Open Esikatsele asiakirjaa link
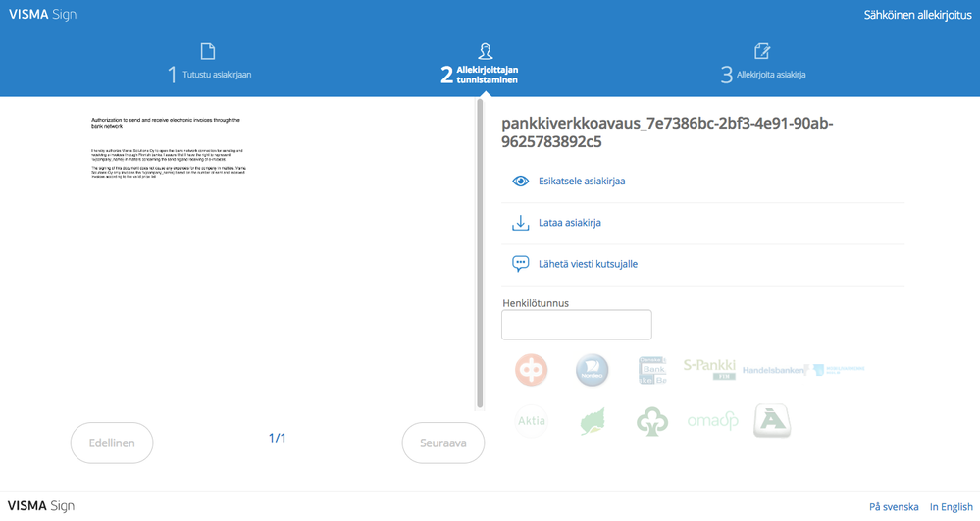This screenshot has width=980, height=521. (582, 182)
